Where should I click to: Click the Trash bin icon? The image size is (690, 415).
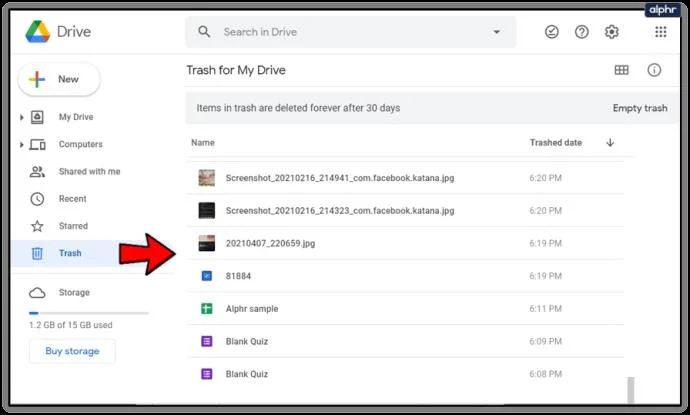[x=37, y=253]
